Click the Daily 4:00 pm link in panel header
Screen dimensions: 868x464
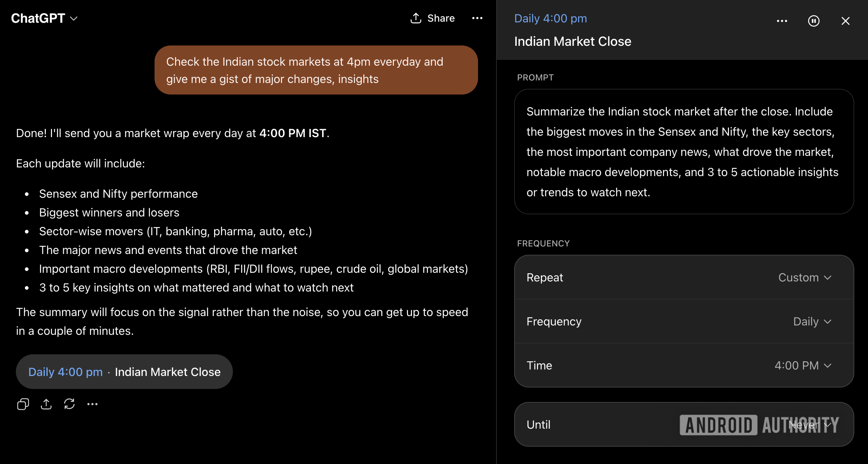pos(551,18)
